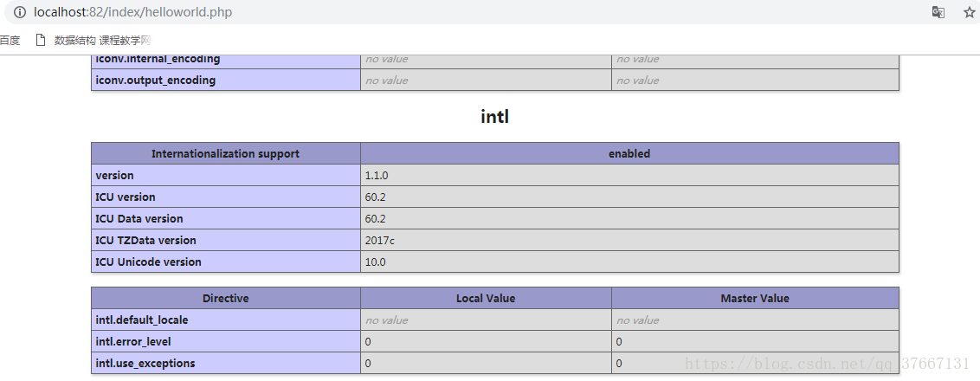
Task: Select the value 2017c
Action: (x=379, y=240)
